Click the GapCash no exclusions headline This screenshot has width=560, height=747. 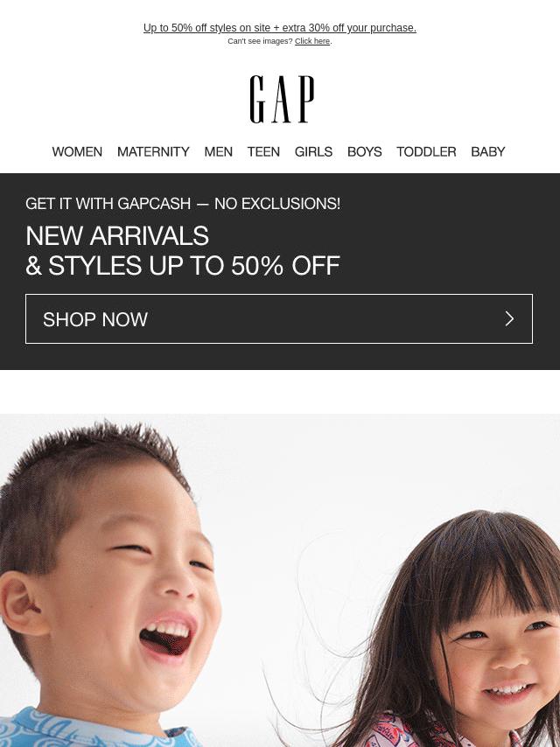(x=183, y=204)
